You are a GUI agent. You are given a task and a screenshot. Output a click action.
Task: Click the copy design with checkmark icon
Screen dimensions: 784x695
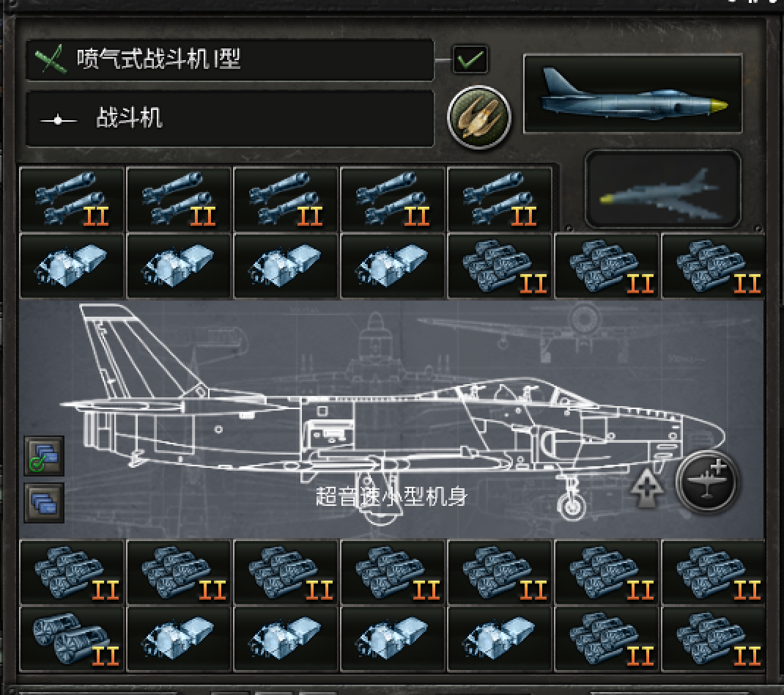click(44, 456)
